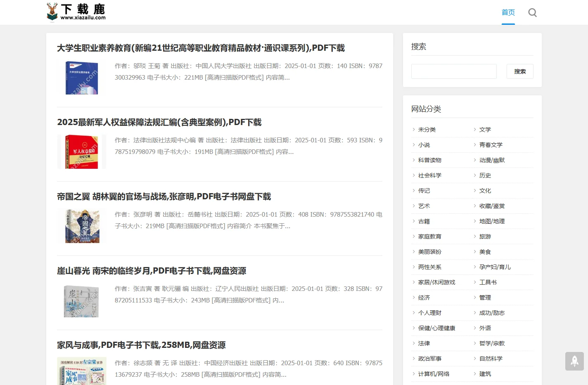Open article 帝国之翼 胡林翼的官场与战场
Image resolution: width=588 pixels, height=385 pixels.
click(164, 196)
